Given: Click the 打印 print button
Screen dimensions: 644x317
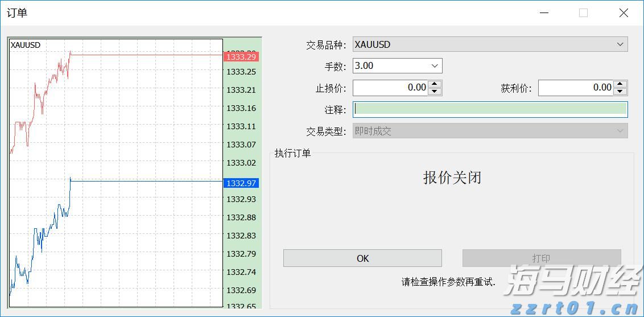Looking at the screenshot, I should pos(541,258).
